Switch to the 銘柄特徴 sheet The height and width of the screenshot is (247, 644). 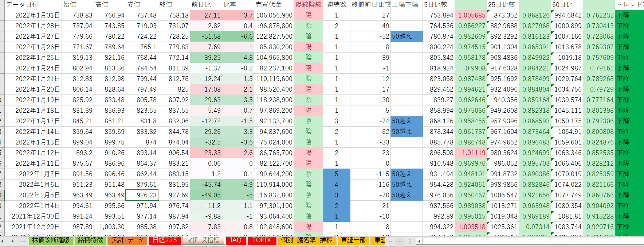[90, 240]
